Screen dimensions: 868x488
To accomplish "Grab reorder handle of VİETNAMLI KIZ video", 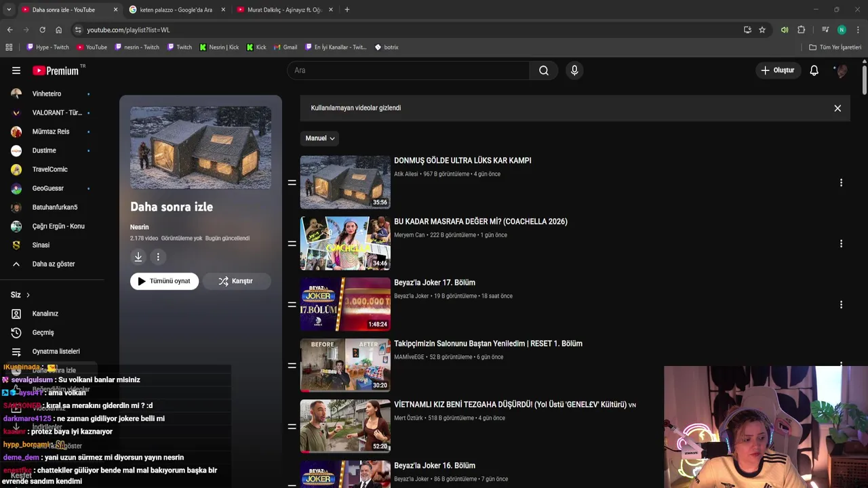I will pos(292,426).
